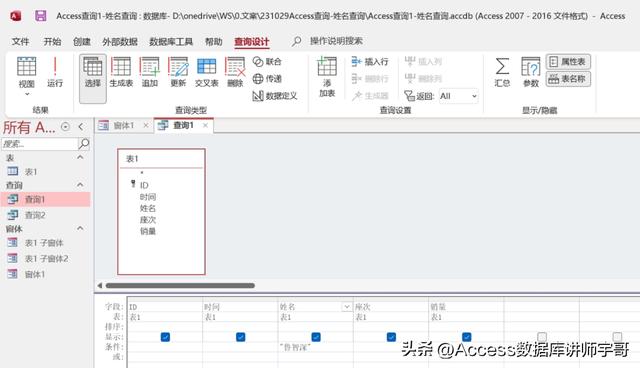Viewport: 640px width, 368px height.
Task: Click 删除行 (Delete Rows)
Action: coord(370,78)
